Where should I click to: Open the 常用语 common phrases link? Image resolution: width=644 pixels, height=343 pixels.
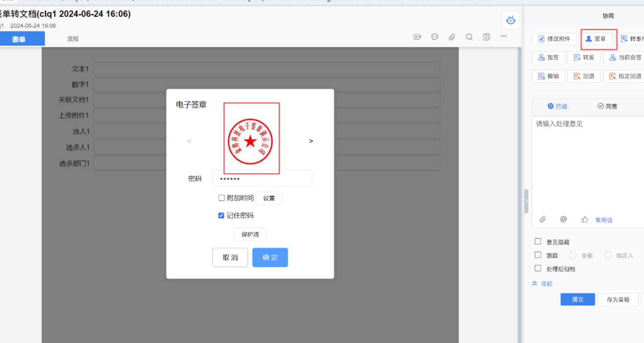pos(604,220)
